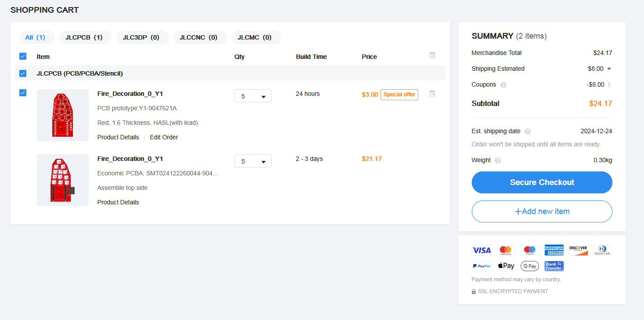Click the PCB prototype board thumbnail
644x320 pixels.
coord(63,115)
